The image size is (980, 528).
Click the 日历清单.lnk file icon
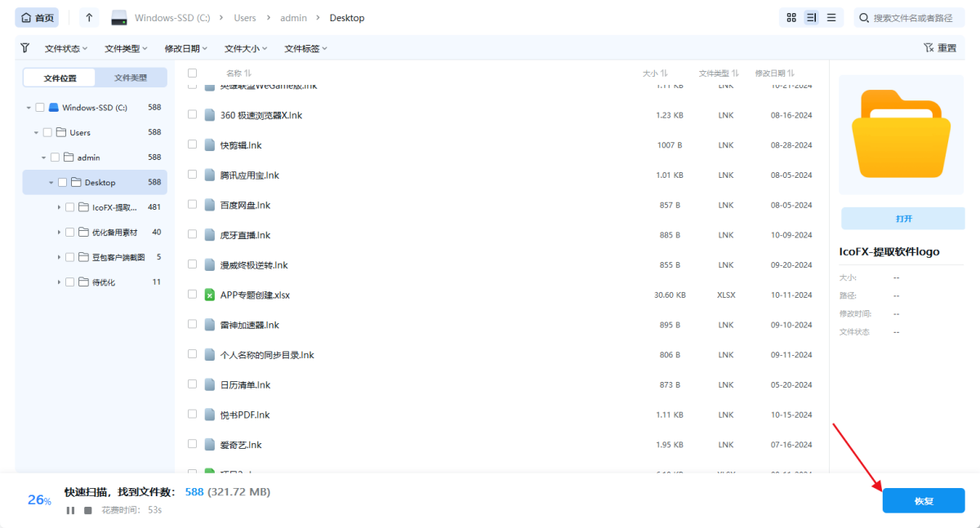point(210,384)
